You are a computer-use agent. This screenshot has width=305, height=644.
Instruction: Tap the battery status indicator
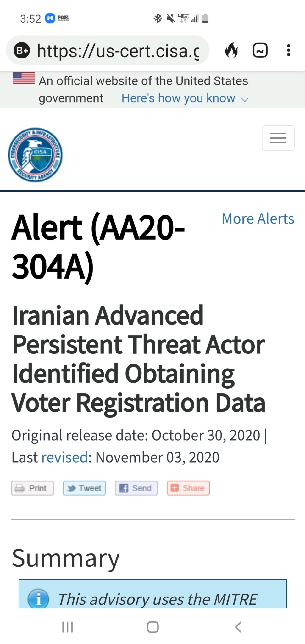pyautogui.click(x=205, y=18)
